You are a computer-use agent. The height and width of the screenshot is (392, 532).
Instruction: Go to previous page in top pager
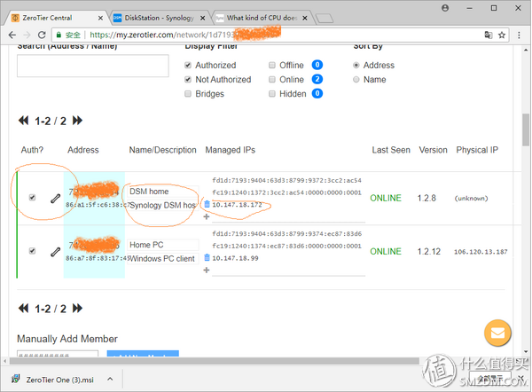23,121
